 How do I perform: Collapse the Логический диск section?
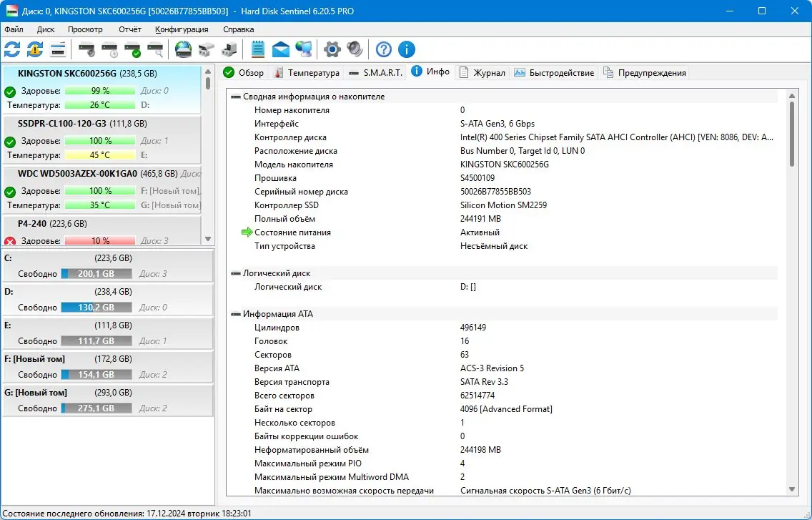point(236,273)
